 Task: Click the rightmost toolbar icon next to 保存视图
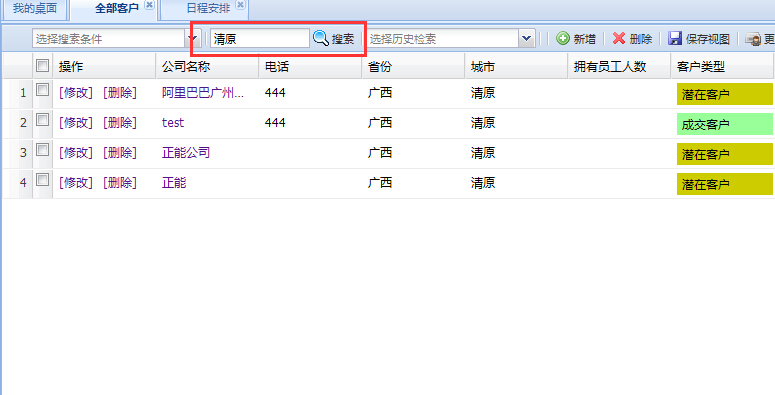pos(753,39)
